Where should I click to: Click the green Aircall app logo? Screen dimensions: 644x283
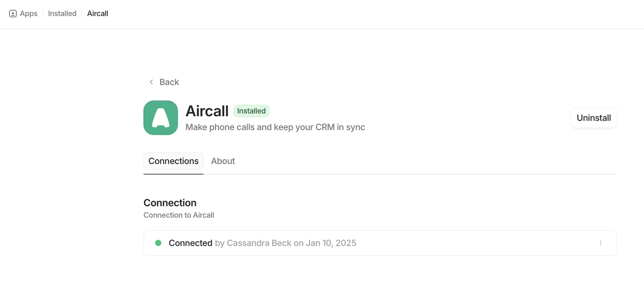pyautogui.click(x=160, y=118)
